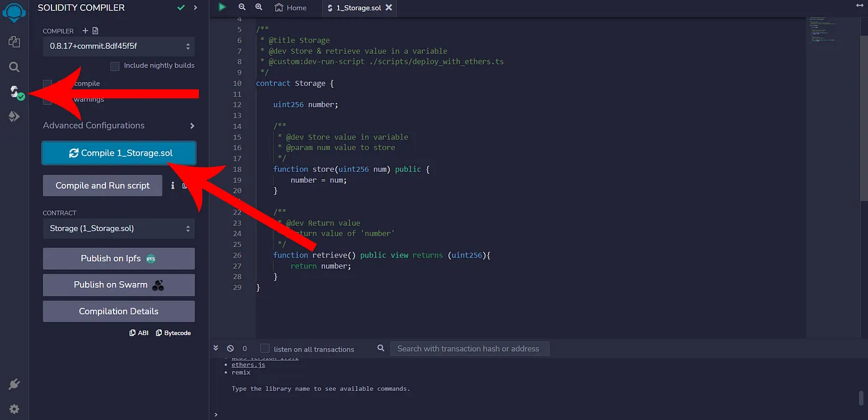Click Publish on Ipfs button
Image resolution: width=868 pixels, height=420 pixels.
point(118,259)
